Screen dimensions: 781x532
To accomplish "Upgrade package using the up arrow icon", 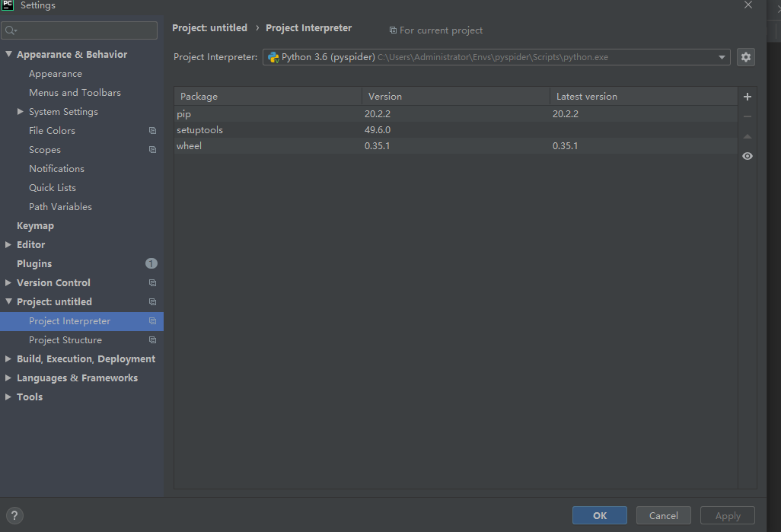I will click(x=748, y=136).
